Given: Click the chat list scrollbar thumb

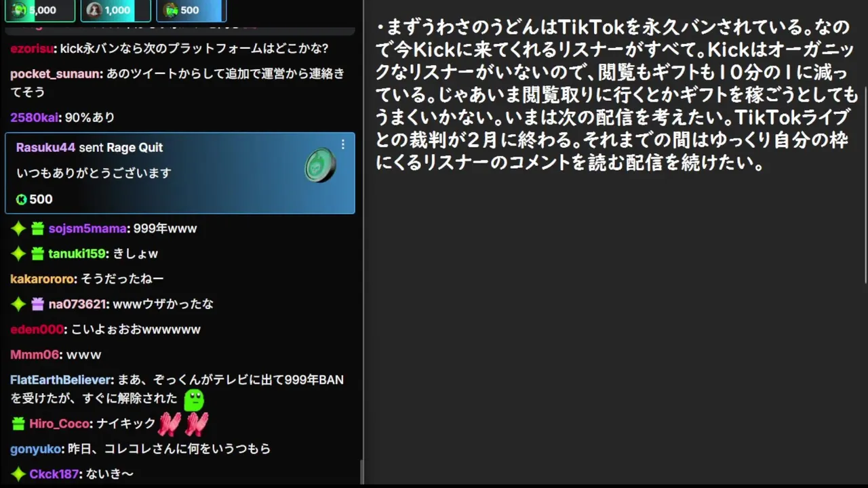Looking at the screenshot, I should (361, 471).
